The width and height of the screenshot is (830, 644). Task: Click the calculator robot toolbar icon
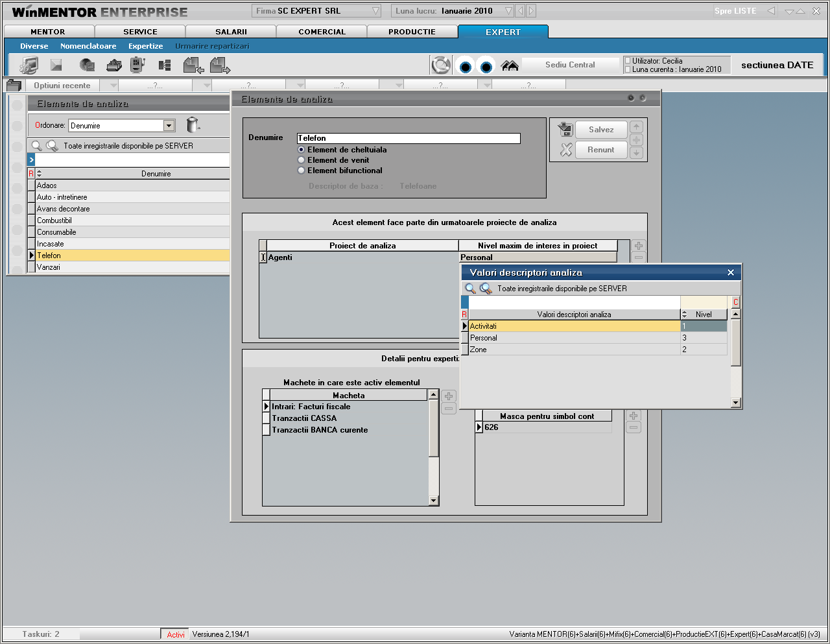click(137, 65)
